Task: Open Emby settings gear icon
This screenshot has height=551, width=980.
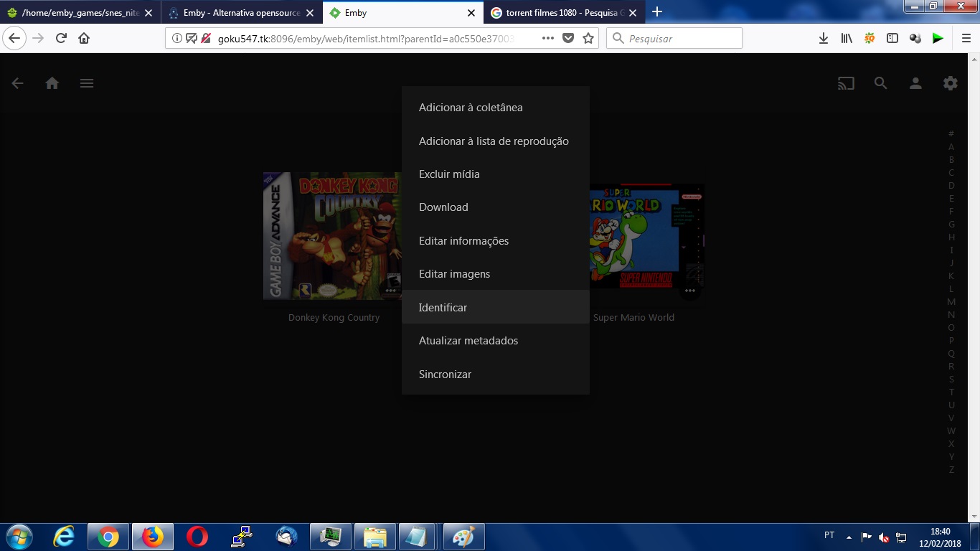Action: 950,83
